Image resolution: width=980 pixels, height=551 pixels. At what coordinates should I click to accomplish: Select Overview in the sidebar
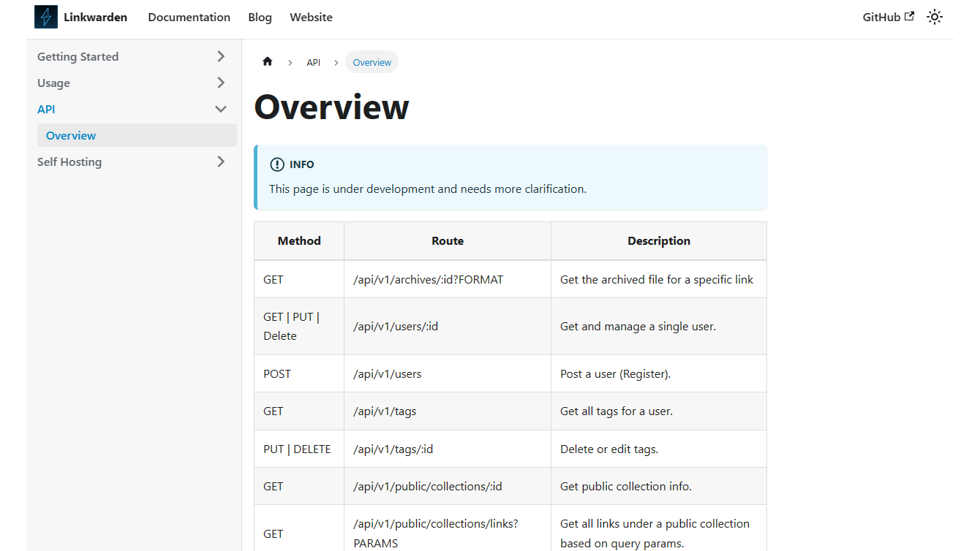click(70, 135)
